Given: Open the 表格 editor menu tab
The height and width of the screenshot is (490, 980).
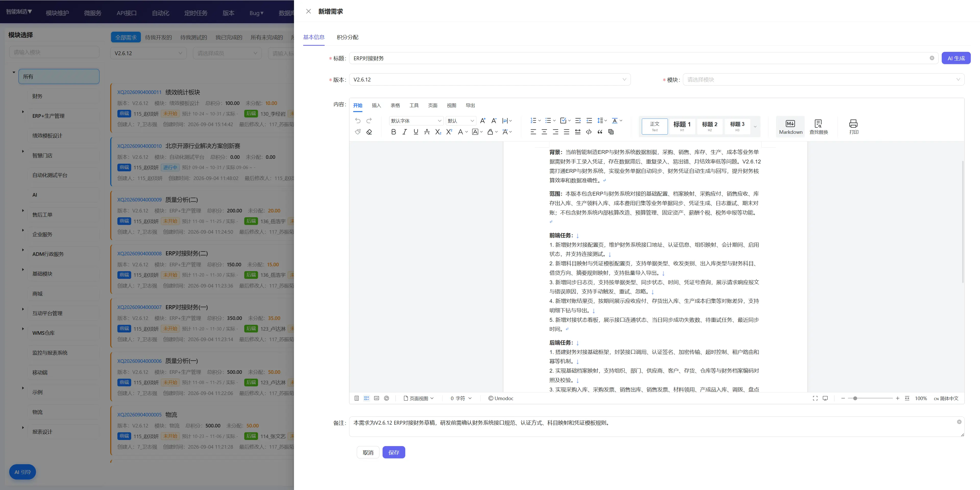Looking at the screenshot, I should coord(395,105).
